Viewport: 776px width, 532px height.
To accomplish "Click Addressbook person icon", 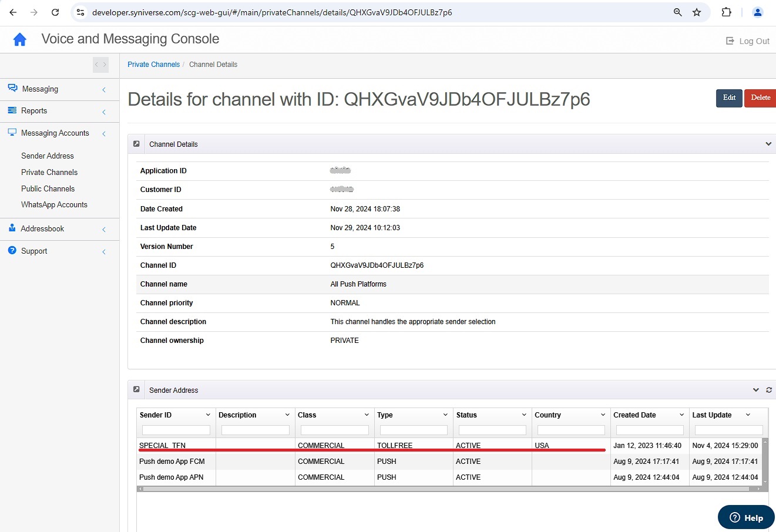I will [12, 228].
